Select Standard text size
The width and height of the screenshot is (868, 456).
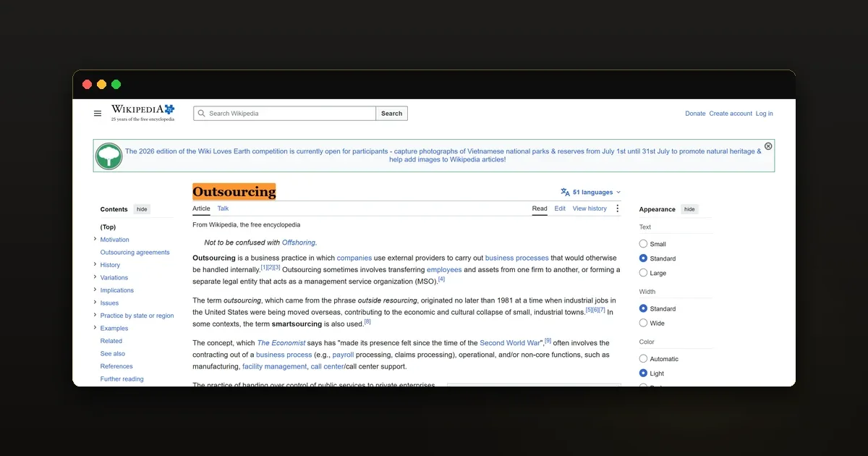pyautogui.click(x=643, y=258)
